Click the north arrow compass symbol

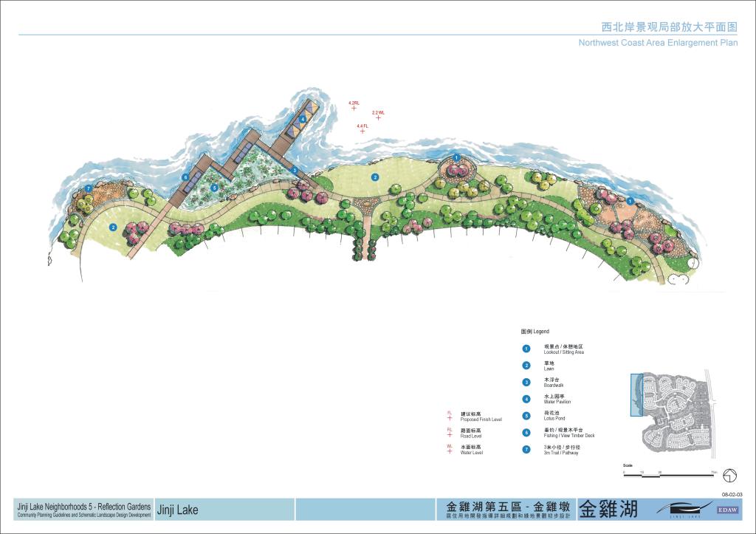click(x=729, y=476)
